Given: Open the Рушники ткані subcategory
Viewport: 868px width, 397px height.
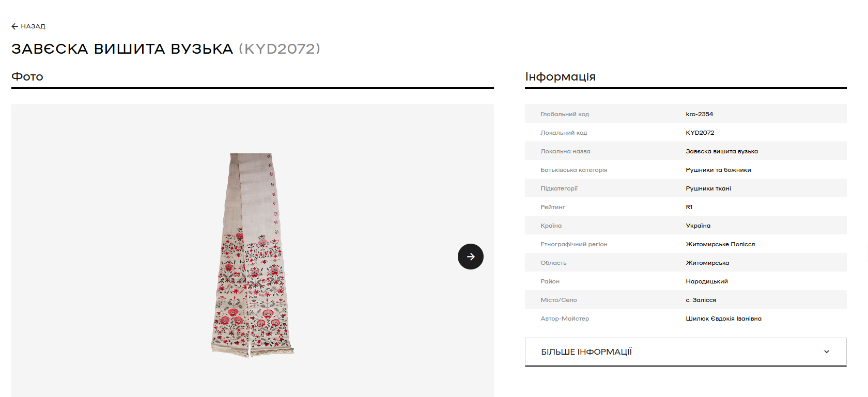Looking at the screenshot, I should coord(708,188).
